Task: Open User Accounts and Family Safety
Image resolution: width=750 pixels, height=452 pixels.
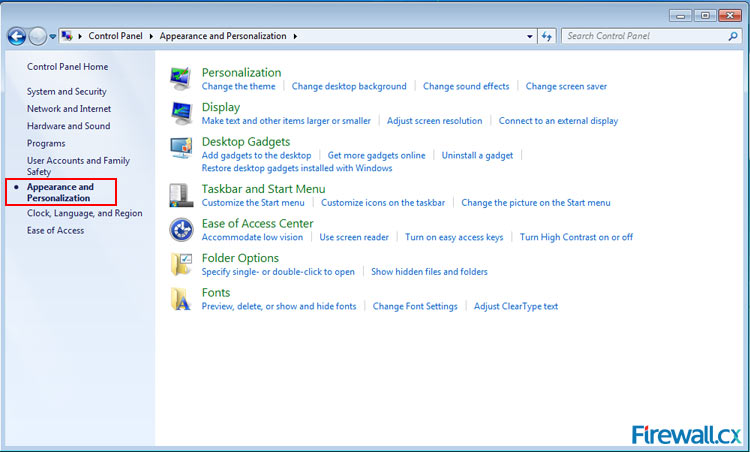Action: [x=78, y=166]
